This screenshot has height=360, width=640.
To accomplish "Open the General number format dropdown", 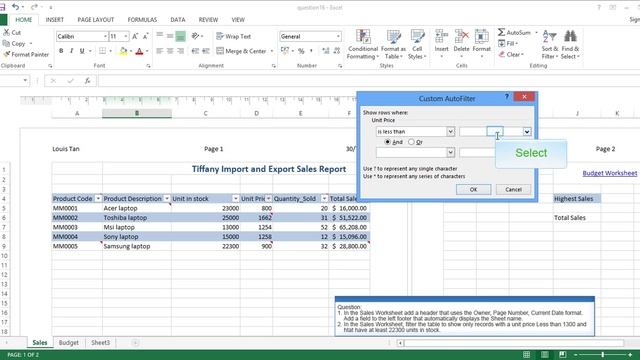I will click(338, 36).
